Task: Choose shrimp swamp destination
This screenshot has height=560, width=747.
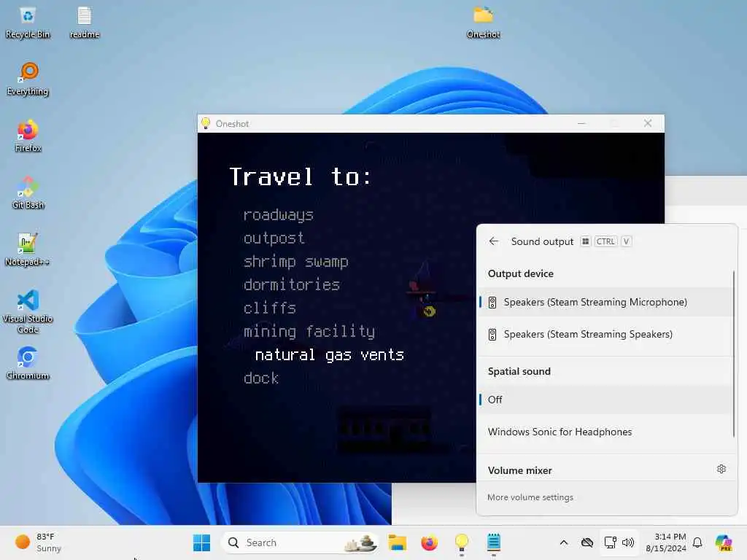Action: coord(296,262)
